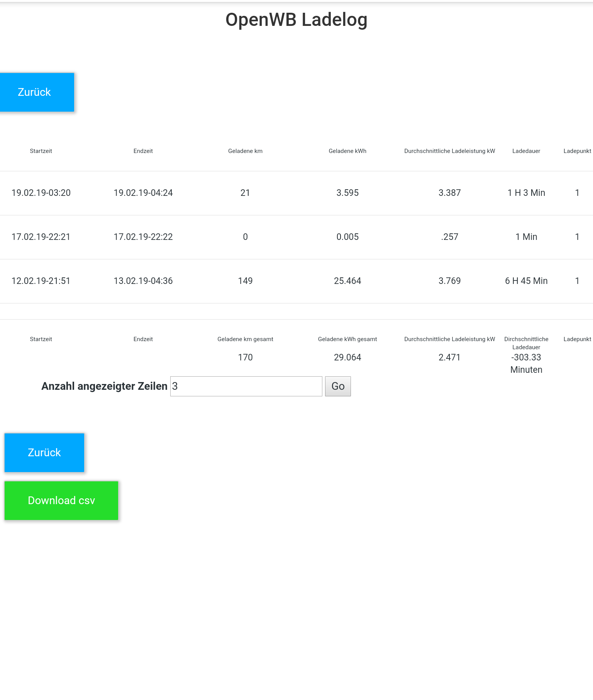
Task: Focus the Anzahl angezeigter Zeilen input field
Action: (246, 386)
